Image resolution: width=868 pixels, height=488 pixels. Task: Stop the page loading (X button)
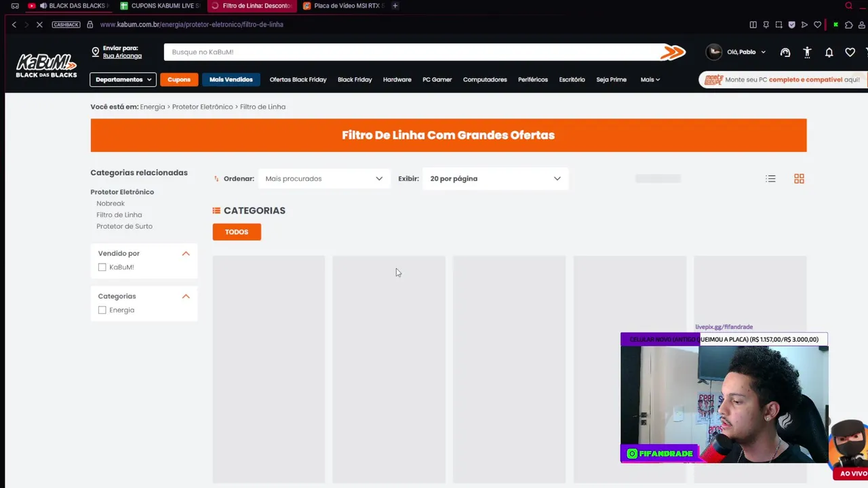[x=39, y=24]
